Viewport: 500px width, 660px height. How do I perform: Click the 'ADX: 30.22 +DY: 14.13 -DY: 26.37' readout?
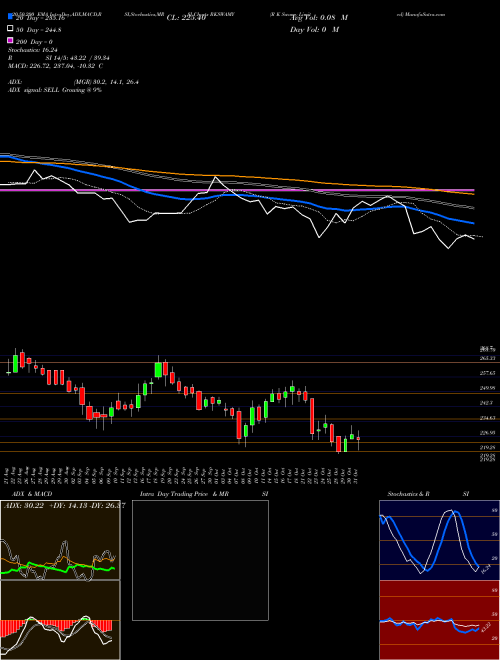coord(64,506)
